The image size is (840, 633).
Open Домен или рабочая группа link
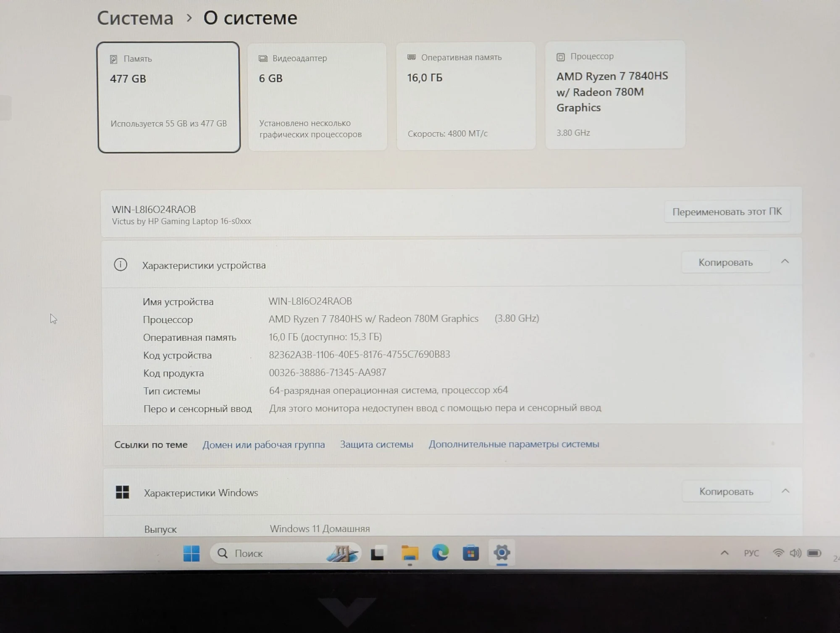click(264, 445)
